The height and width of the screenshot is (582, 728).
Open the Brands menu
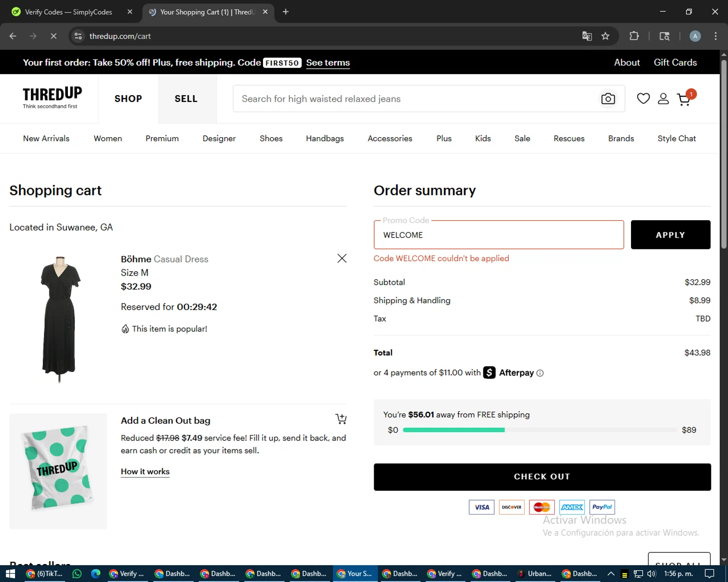coord(621,138)
